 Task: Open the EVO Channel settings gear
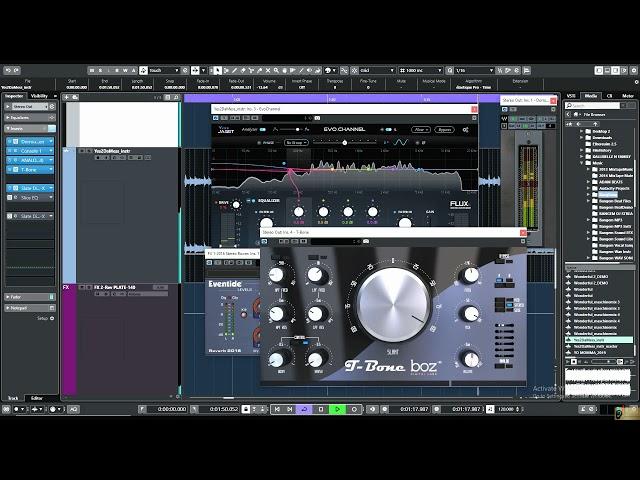(465, 130)
